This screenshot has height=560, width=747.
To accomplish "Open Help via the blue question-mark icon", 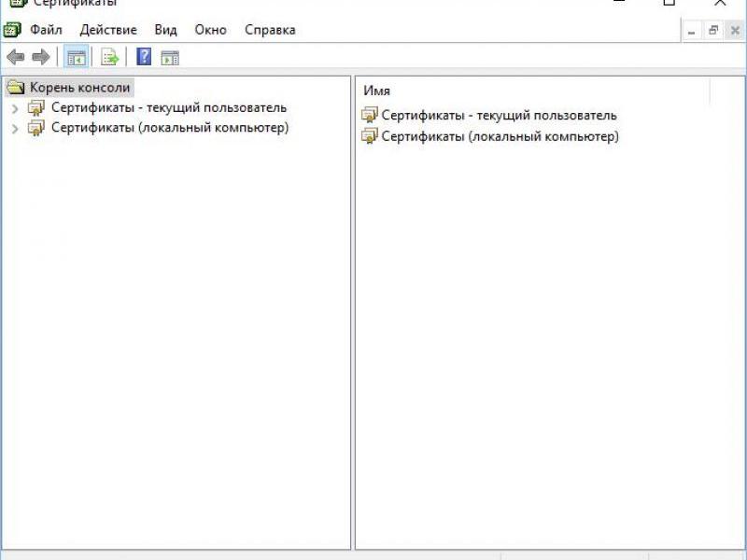I will [x=144, y=57].
